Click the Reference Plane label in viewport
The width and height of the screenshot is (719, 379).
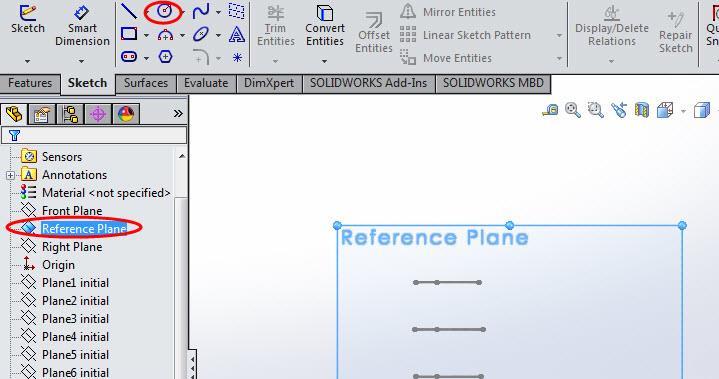pyautogui.click(x=435, y=237)
